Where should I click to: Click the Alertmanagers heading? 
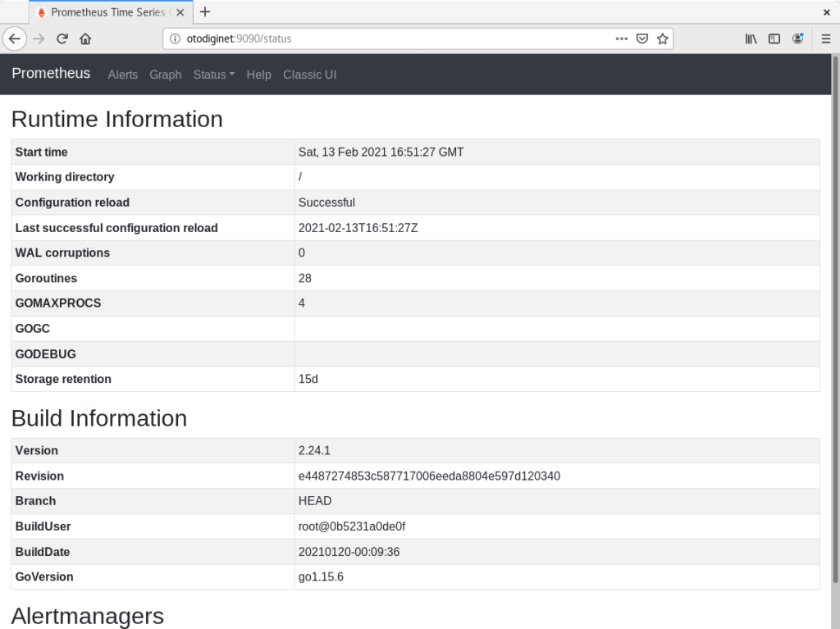point(87,616)
